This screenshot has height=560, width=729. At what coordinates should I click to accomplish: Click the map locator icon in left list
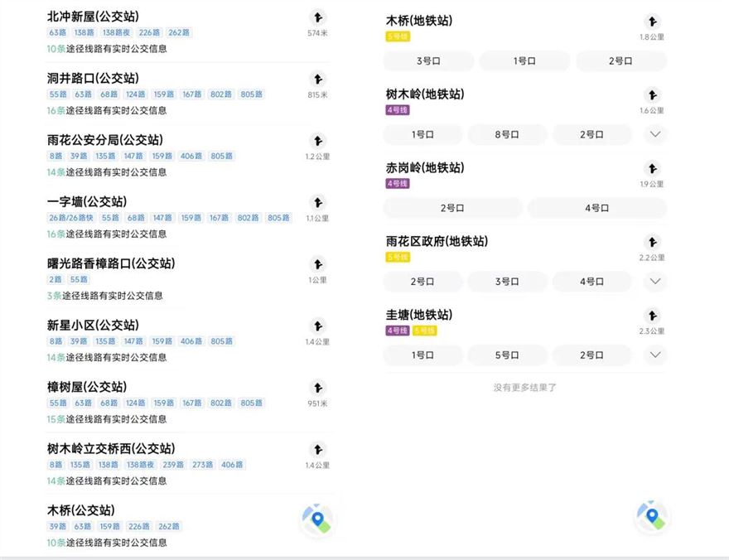coord(316,519)
